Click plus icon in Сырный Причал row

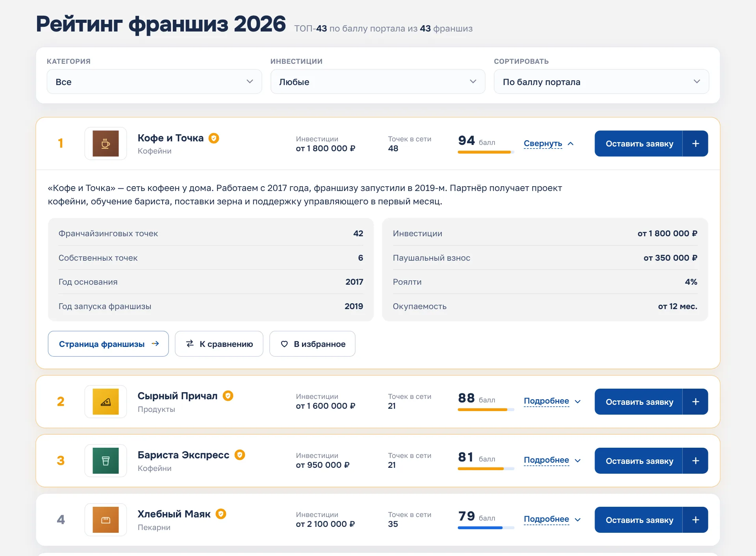tap(695, 402)
